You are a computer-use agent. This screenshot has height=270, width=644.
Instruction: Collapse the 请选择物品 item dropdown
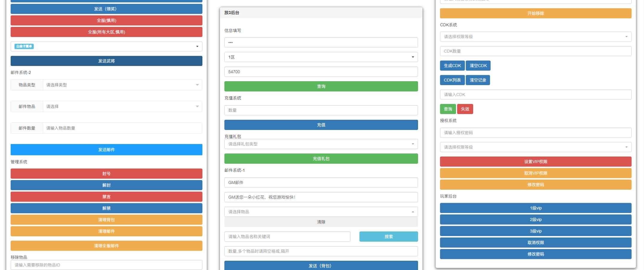[x=321, y=212]
